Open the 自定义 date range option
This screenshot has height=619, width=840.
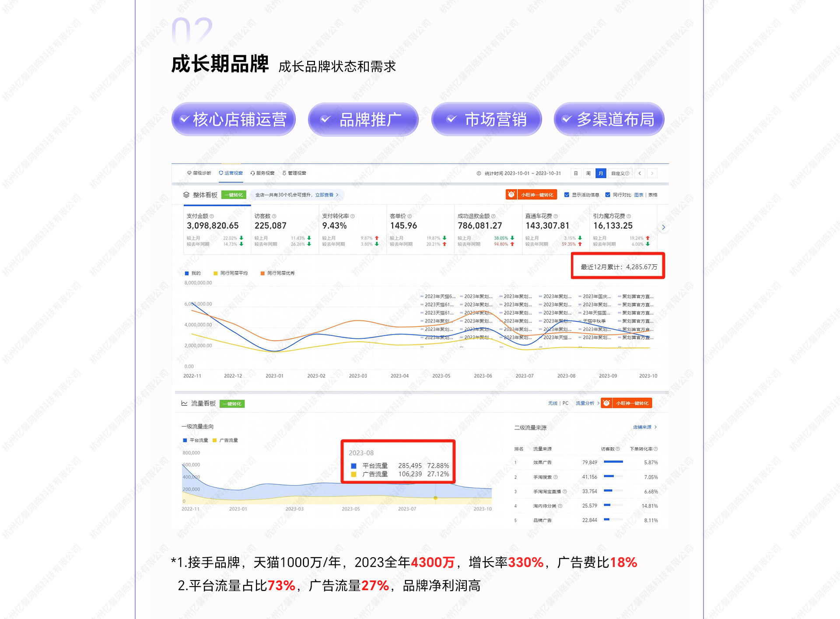click(x=620, y=173)
